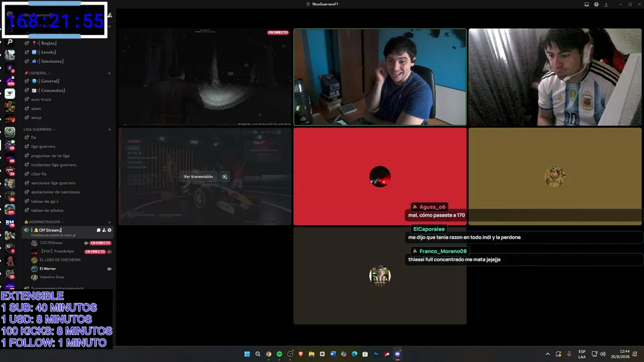Open Windows Start menu

pos(247,354)
